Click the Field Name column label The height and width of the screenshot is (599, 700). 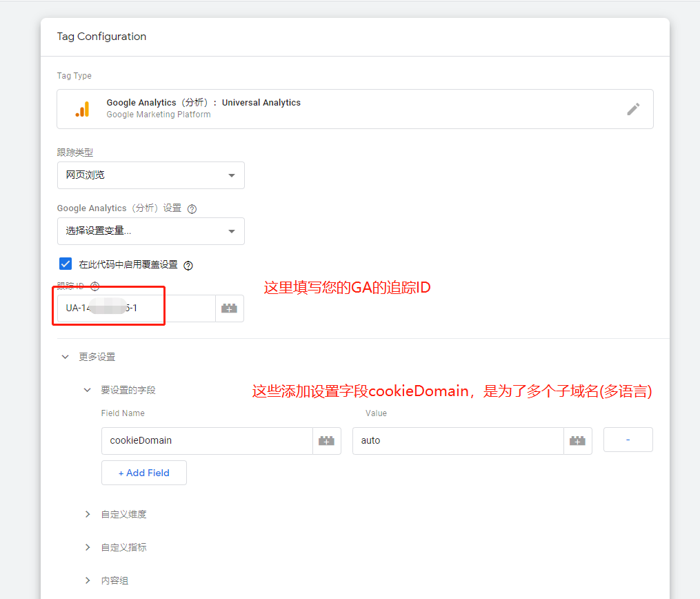(x=123, y=413)
